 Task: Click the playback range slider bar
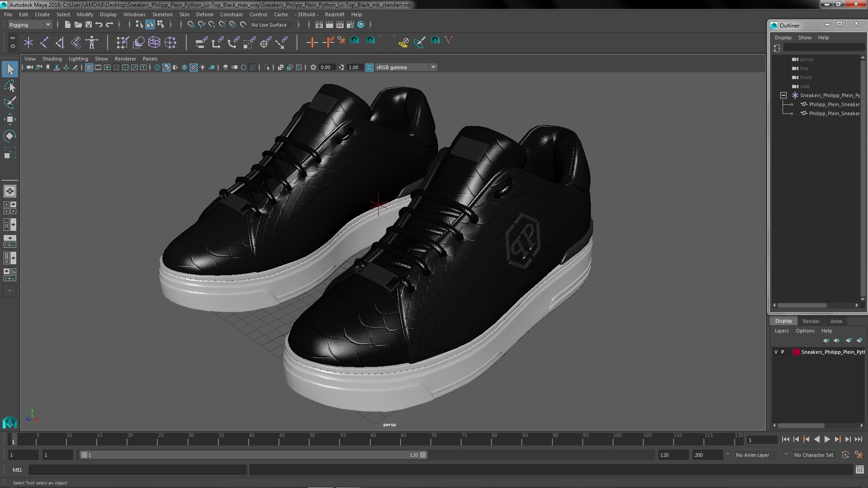(253, 455)
